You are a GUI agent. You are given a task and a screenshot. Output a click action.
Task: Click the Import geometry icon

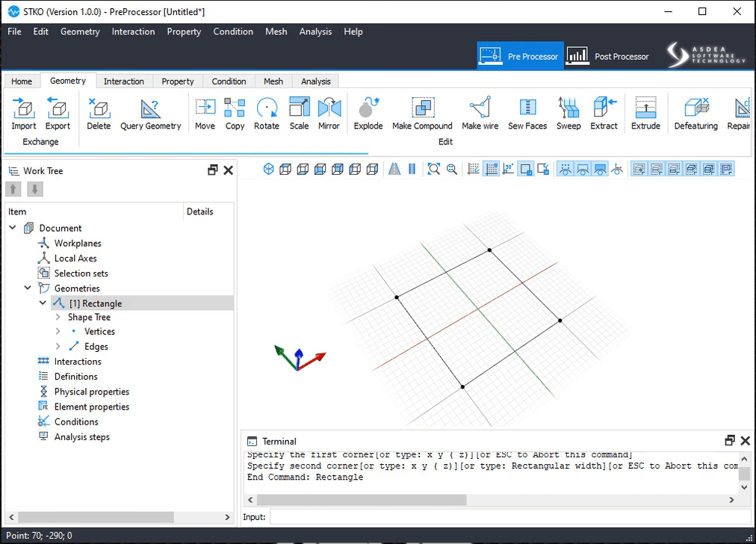pos(24,114)
